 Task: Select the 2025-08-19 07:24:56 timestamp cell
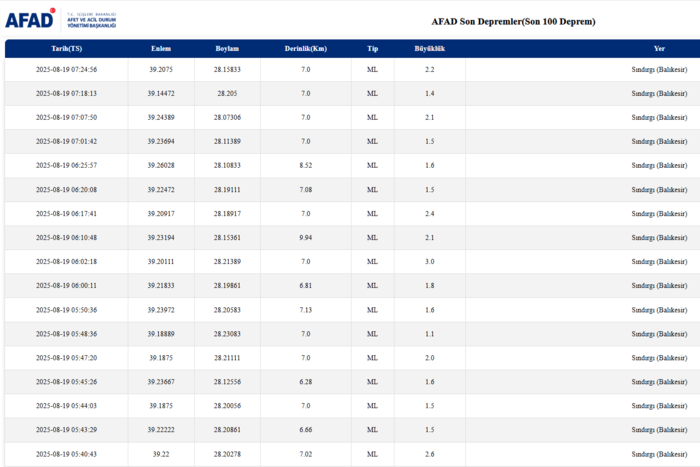click(x=66, y=70)
